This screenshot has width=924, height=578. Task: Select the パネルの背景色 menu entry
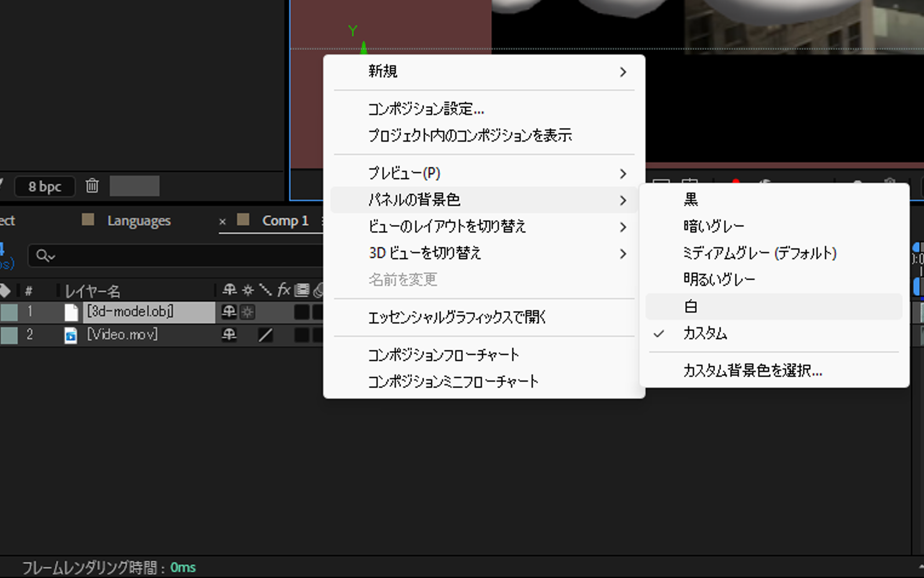pyautogui.click(x=484, y=200)
